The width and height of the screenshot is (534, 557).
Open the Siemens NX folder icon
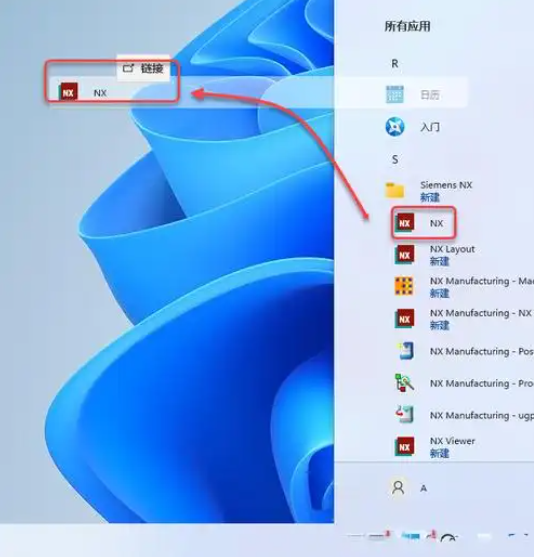click(x=395, y=190)
